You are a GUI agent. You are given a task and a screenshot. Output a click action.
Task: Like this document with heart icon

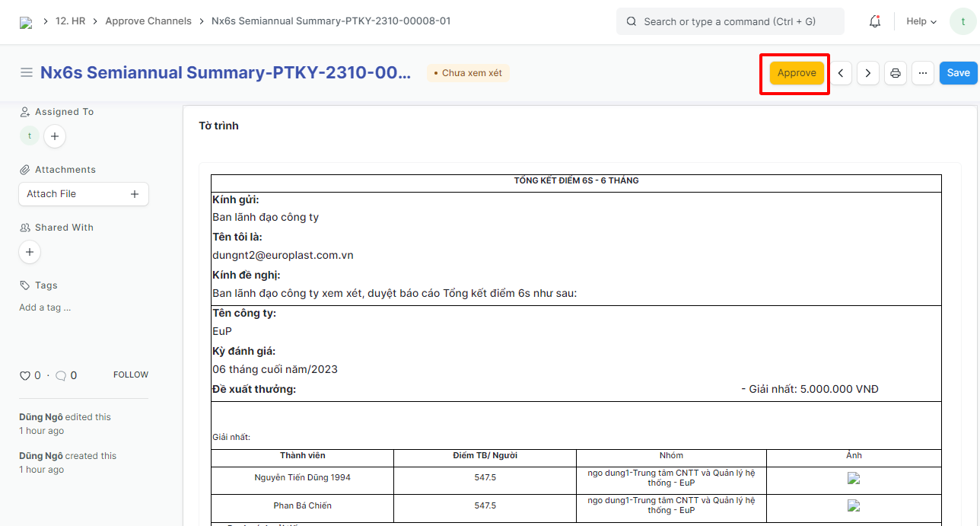(x=25, y=375)
